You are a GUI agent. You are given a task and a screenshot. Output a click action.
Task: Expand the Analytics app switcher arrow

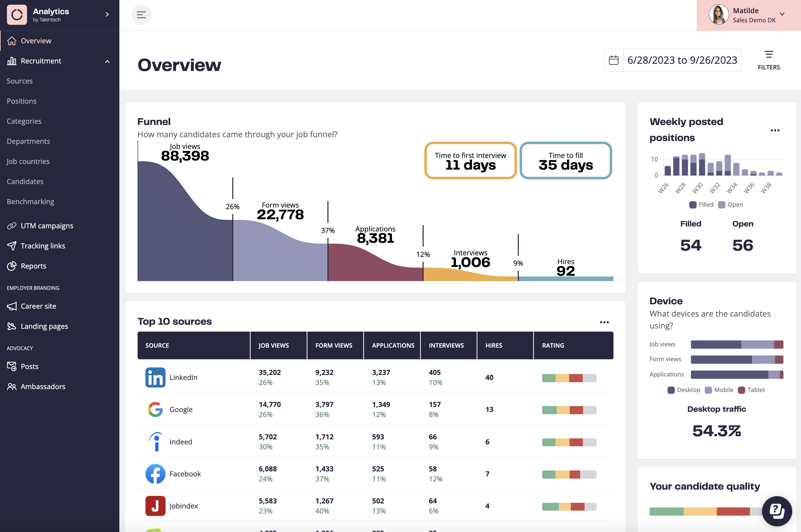pyautogui.click(x=107, y=14)
